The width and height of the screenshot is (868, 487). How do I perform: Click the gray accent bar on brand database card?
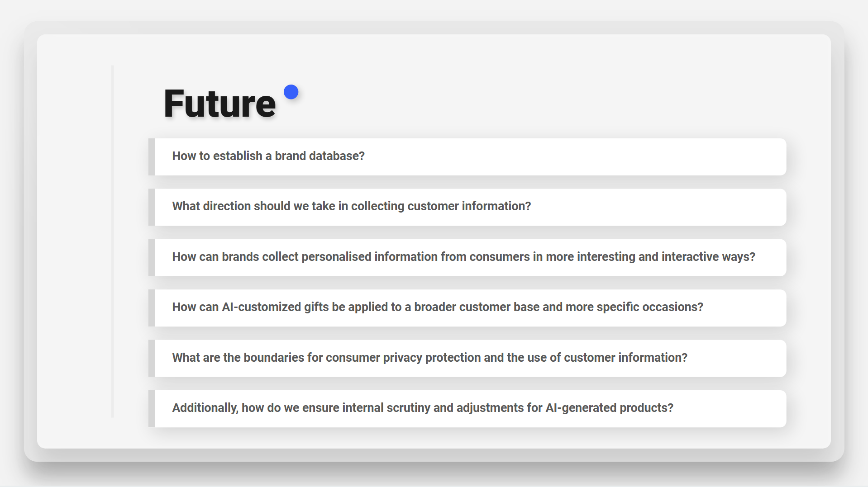coord(152,156)
